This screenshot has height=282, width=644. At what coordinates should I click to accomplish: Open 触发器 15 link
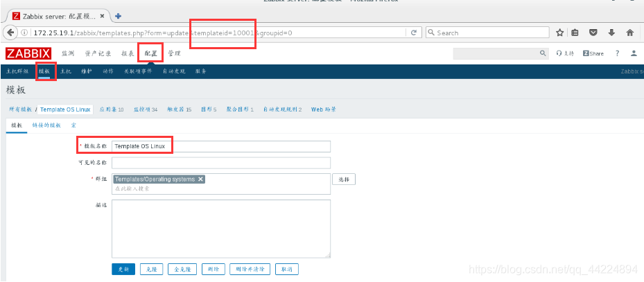179,109
